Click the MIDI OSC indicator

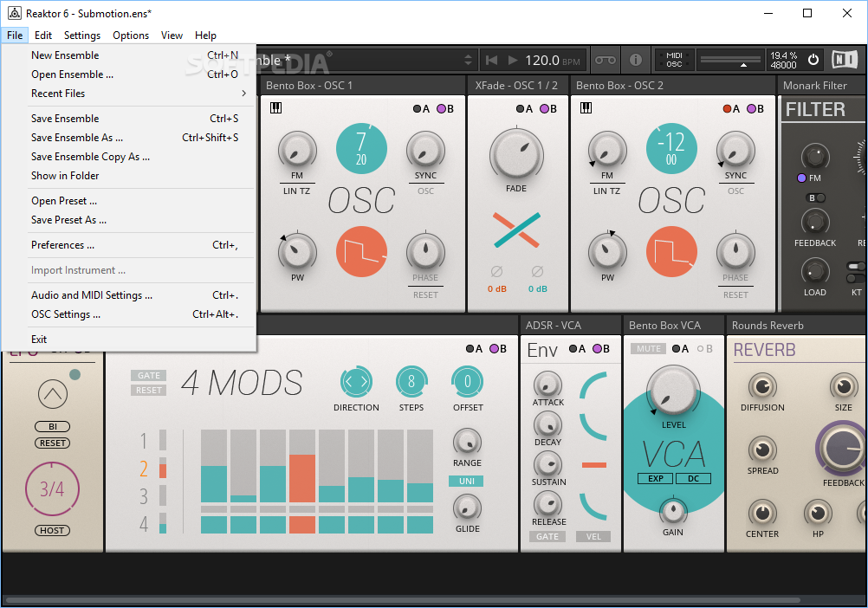point(674,60)
